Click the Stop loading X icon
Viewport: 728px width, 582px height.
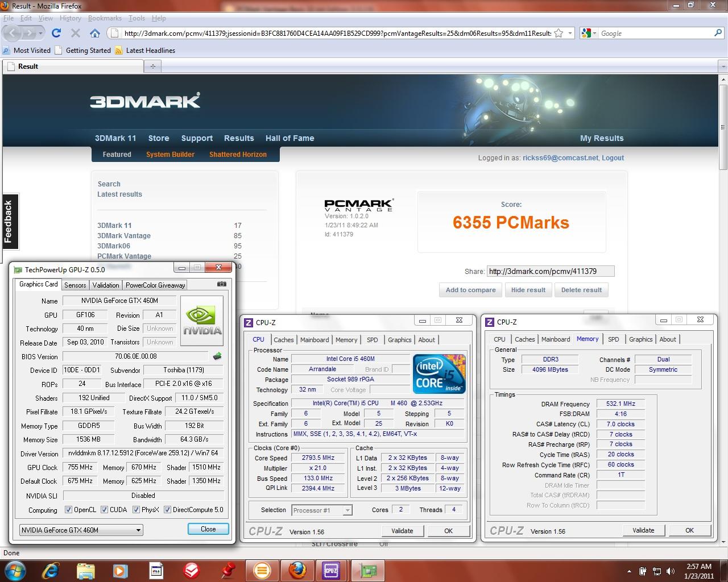75,33
